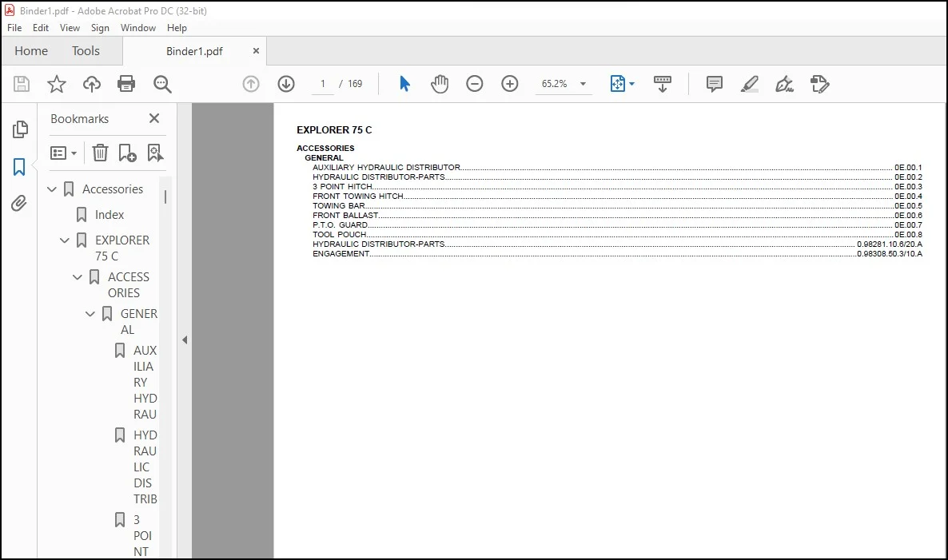Open HYDRAULIC DISTRIBUTOR bookmark in panel
The width and height of the screenshot is (948, 560).
(145, 467)
